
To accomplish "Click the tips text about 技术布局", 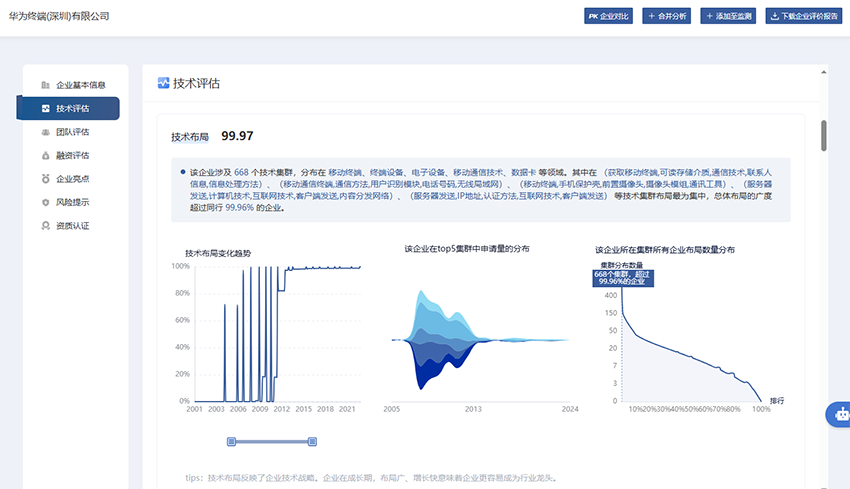I will tap(371, 478).
